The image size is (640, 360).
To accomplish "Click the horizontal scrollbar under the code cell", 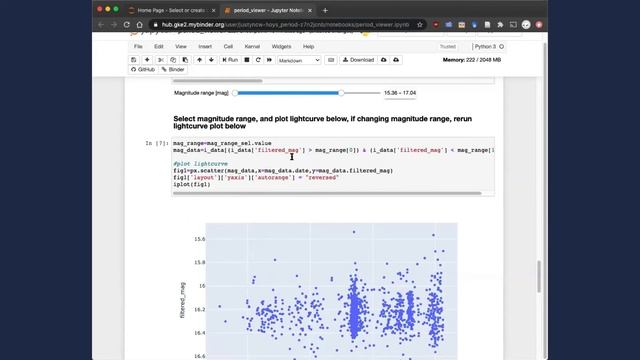I will 327,193.
